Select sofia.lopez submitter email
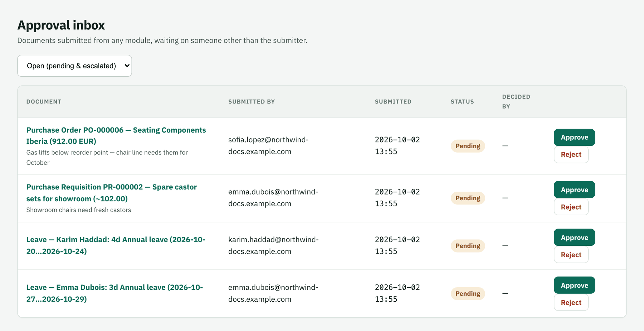Screen dimensions: 644x331 [268, 145]
